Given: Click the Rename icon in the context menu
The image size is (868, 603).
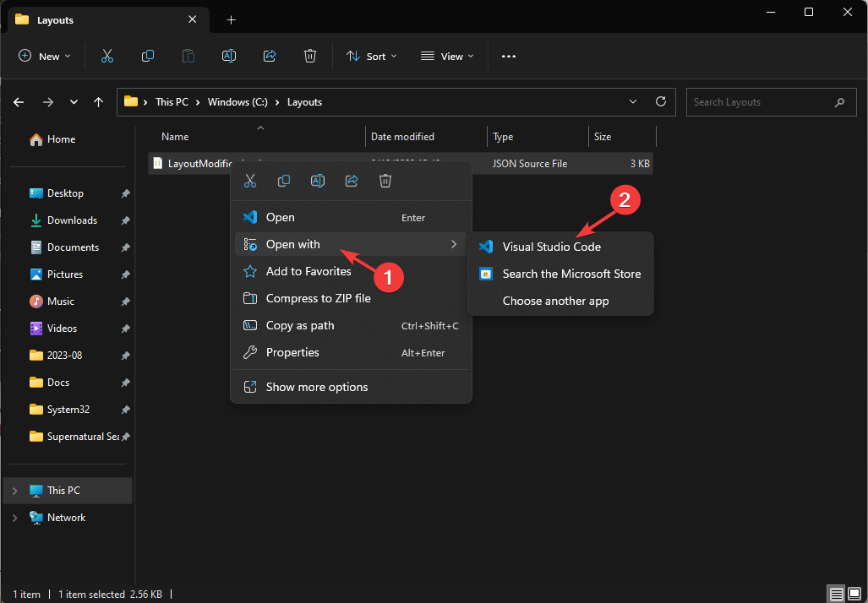Looking at the screenshot, I should tap(318, 181).
